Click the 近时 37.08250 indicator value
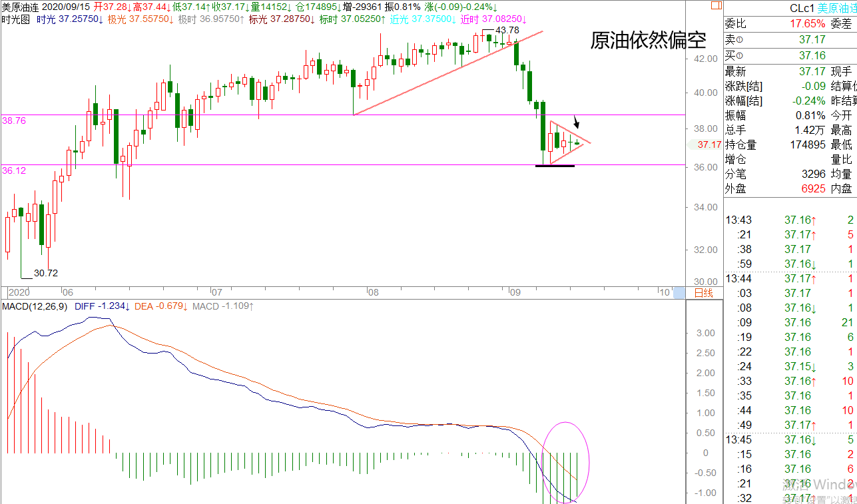The width and height of the screenshot is (857, 504). (494, 19)
